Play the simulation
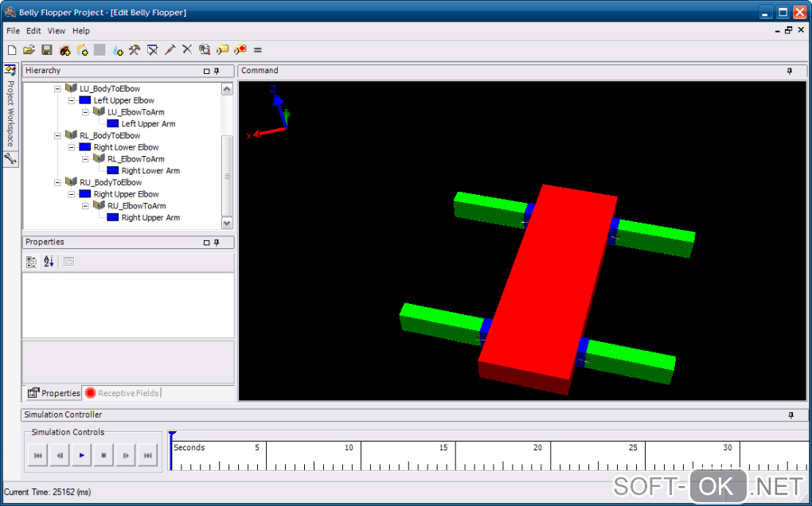This screenshot has height=506, width=812. tap(82, 455)
